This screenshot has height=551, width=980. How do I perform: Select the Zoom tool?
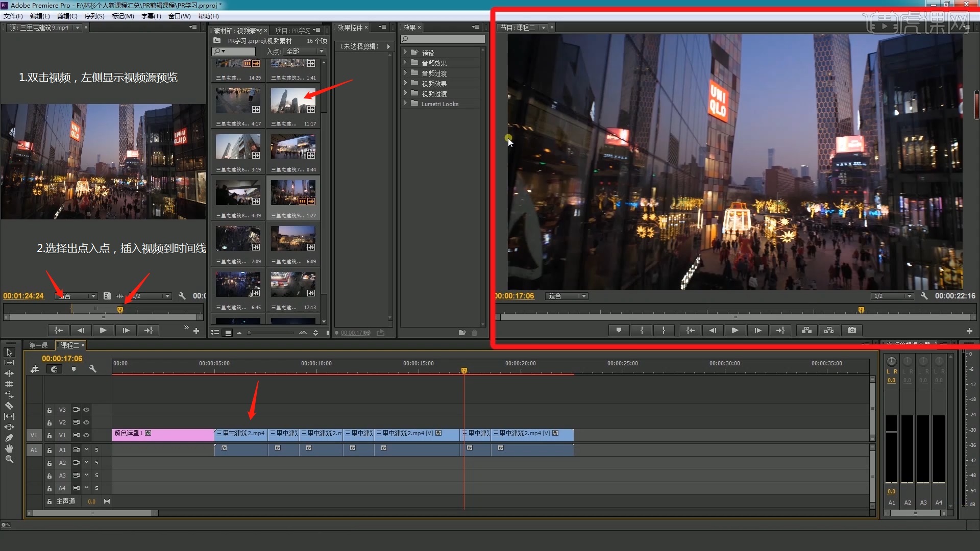point(9,459)
